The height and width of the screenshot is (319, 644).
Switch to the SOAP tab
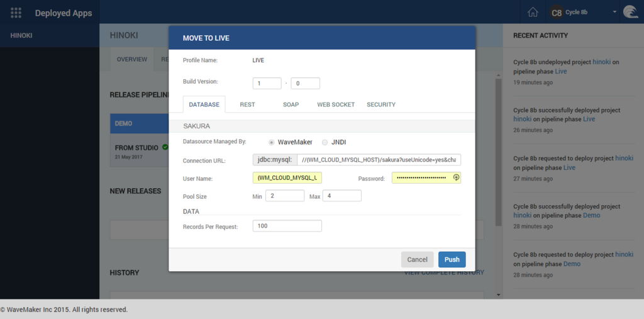[291, 104]
